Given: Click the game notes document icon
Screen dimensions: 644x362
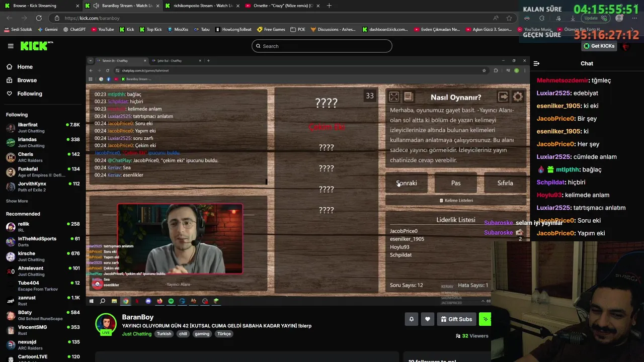Looking at the screenshot, I should [x=409, y=97].
